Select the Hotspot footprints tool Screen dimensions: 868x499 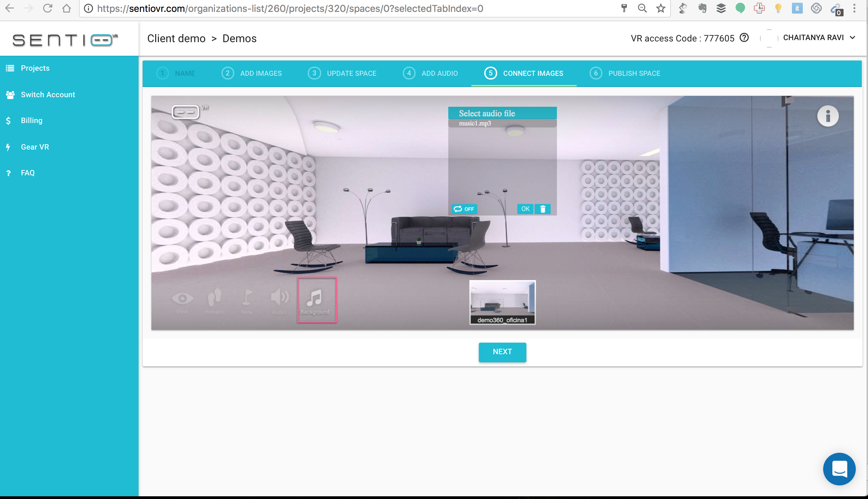214,301
